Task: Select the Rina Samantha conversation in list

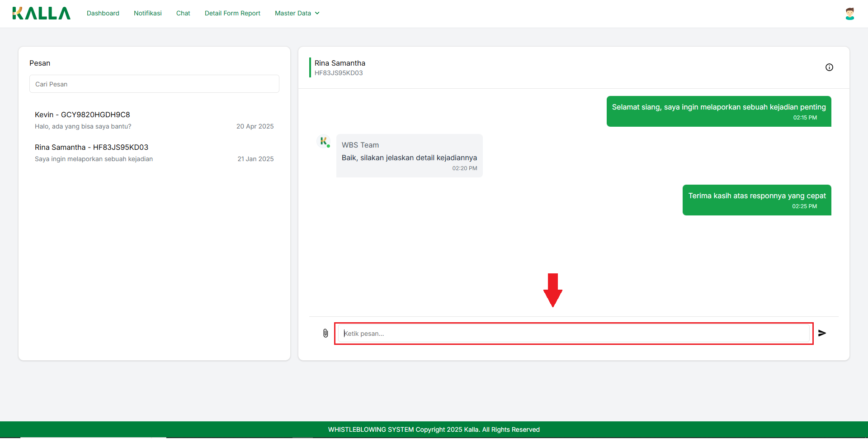Action: pos(154,153)
